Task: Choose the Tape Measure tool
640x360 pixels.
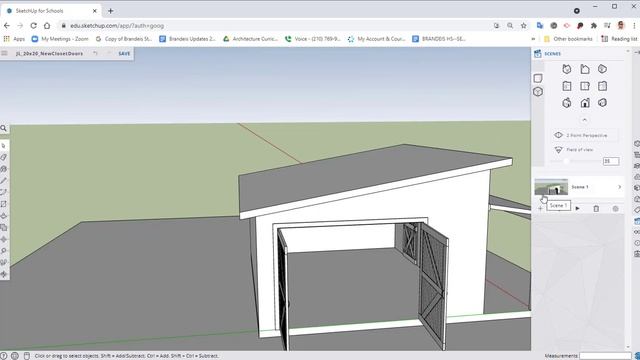Action: [x=4, y=251]
